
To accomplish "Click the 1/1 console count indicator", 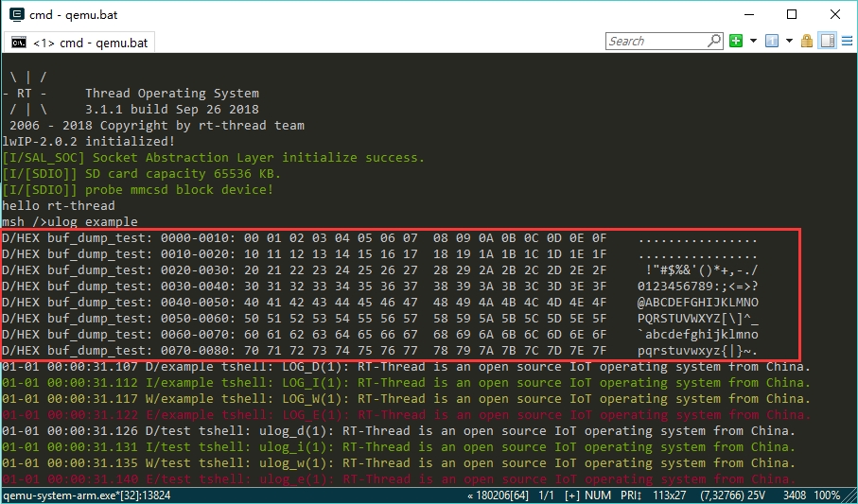I will point(548,495).
